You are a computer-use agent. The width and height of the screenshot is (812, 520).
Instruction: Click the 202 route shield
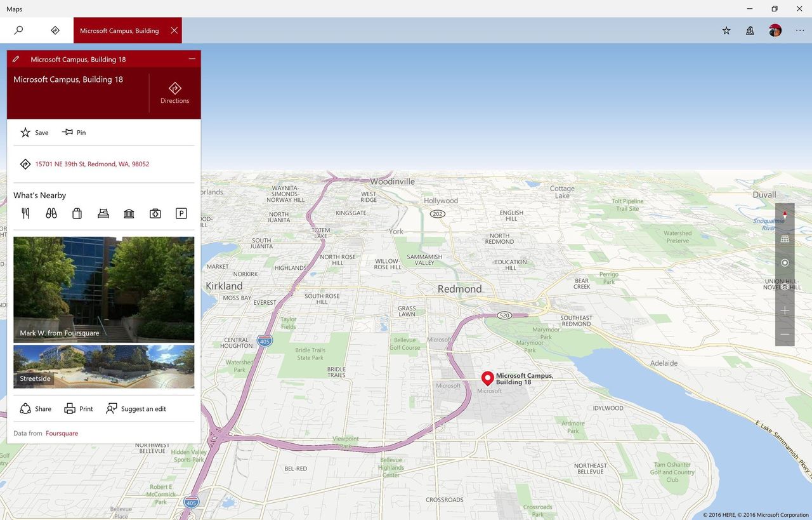pyautogui.click(x=437, y=214)
